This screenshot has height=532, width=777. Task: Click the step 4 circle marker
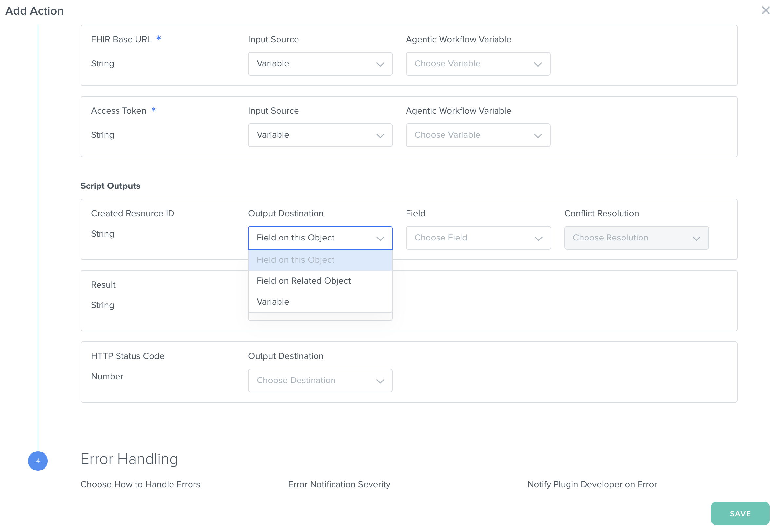tap(38, 461)
